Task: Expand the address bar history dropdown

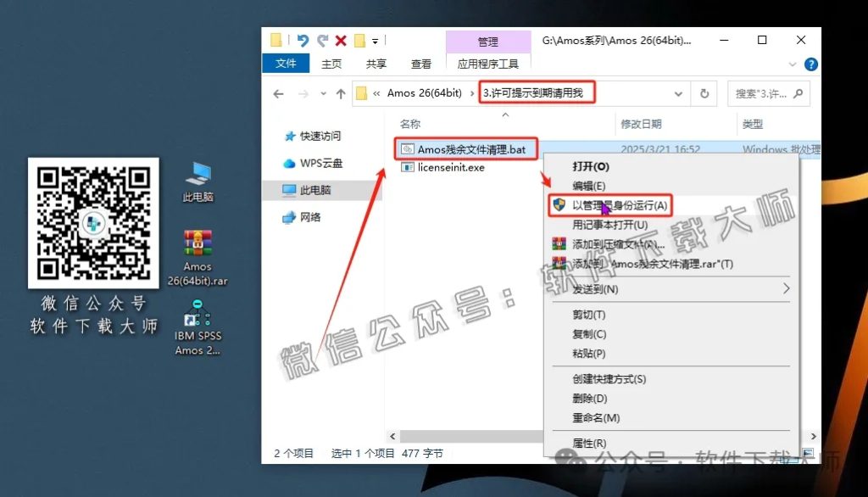Action: [678, 93]
